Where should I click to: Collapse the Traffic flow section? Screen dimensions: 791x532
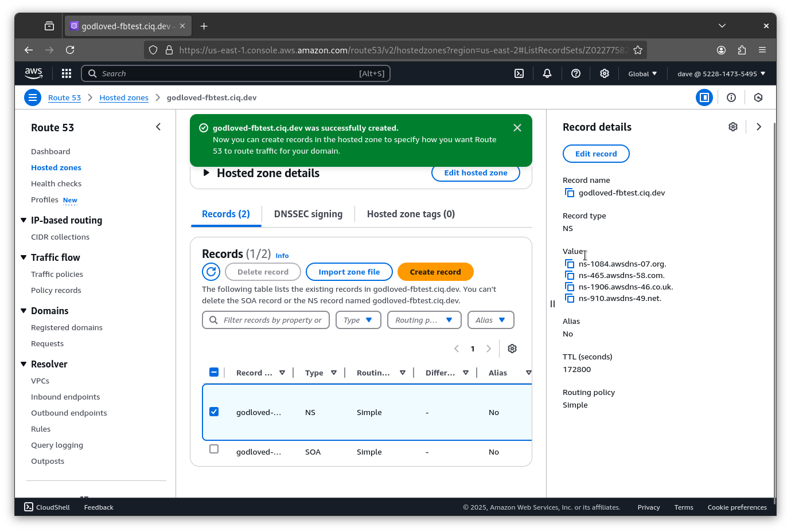[x=24, y=257]
